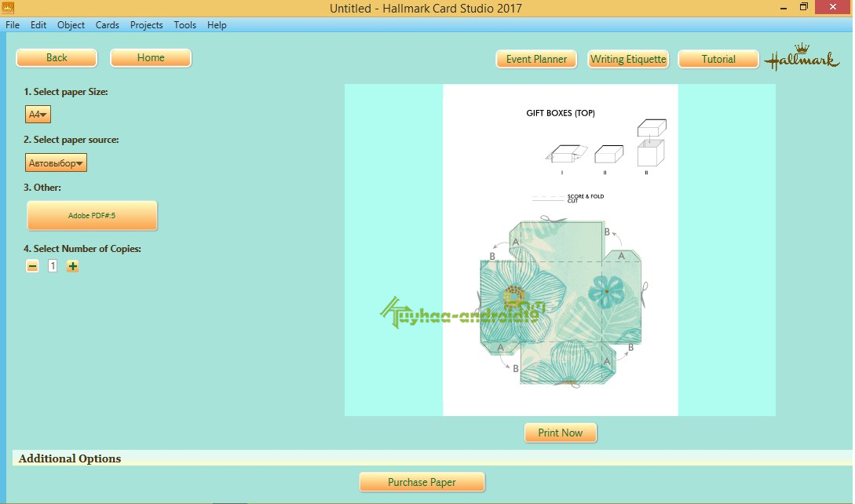Open the paper size A4 dropdown
The image size is (855, 504).
pyautogui.click(x=38, y=115)
